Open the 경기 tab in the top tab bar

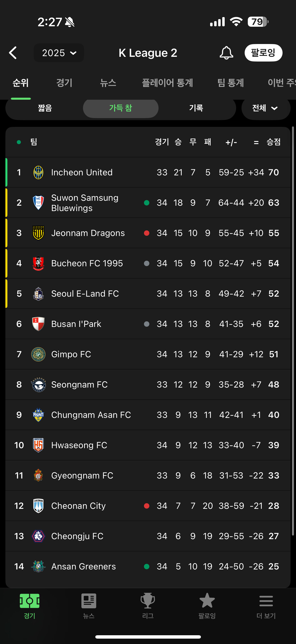point(64,83)
